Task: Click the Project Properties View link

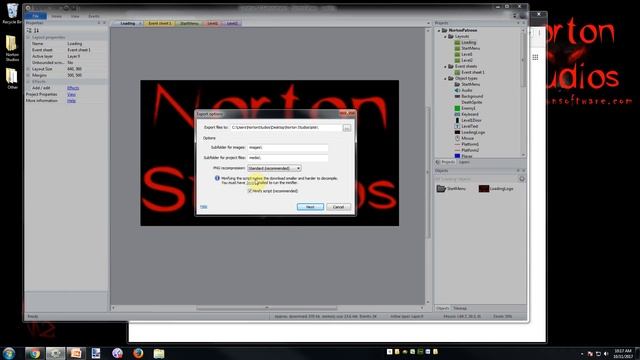Action: [71, 94]
